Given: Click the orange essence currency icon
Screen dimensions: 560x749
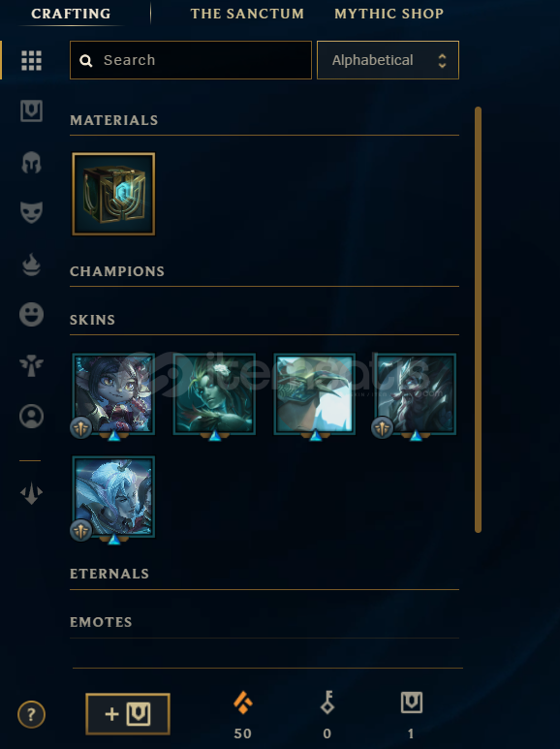Looking at the screenshot, I should (x=243, y=702).
